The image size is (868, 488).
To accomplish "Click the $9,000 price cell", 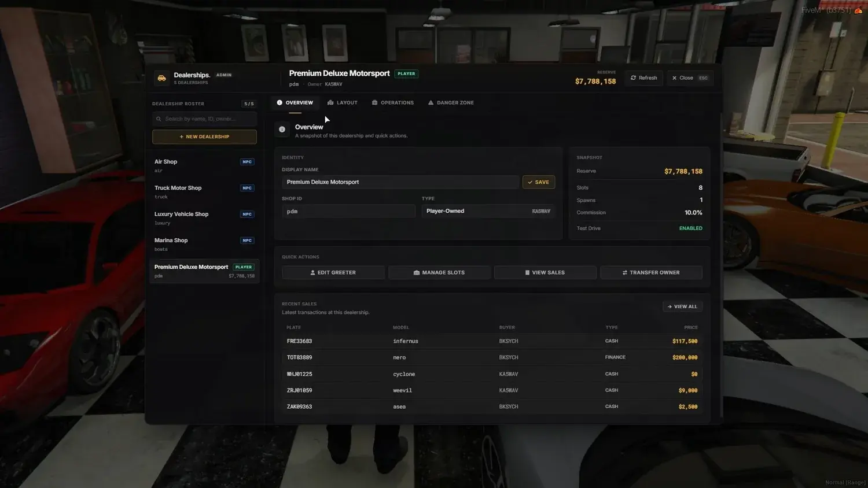I will coord(688,390).
